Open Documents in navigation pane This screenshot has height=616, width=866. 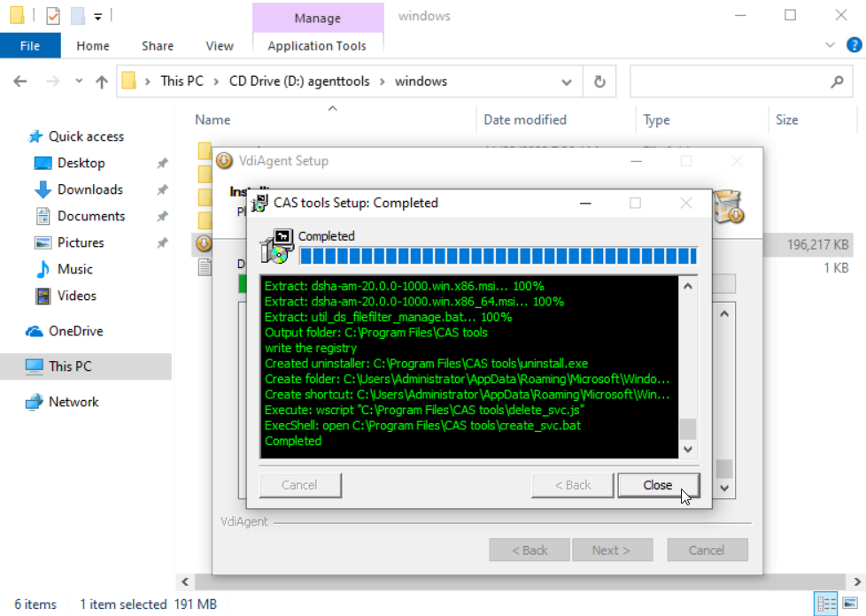pyautogui.click(x=91, y=216)
